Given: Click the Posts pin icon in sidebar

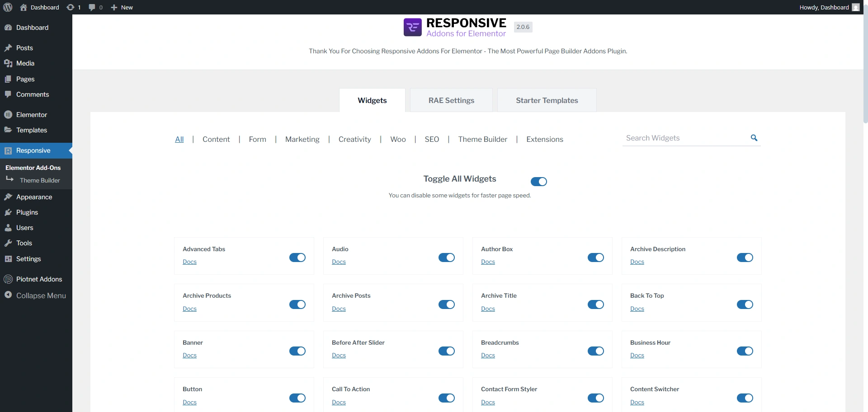Looking at the screenshot, I should click(8, 48).
